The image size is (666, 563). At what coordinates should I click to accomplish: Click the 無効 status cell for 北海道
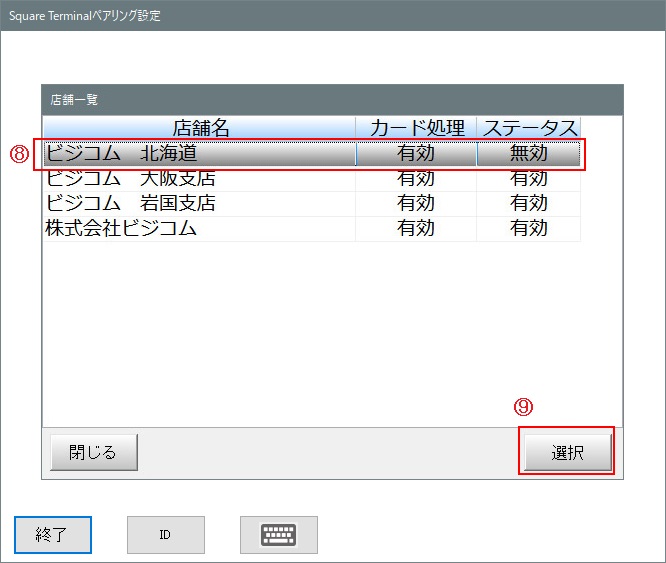tap(529, 154)
